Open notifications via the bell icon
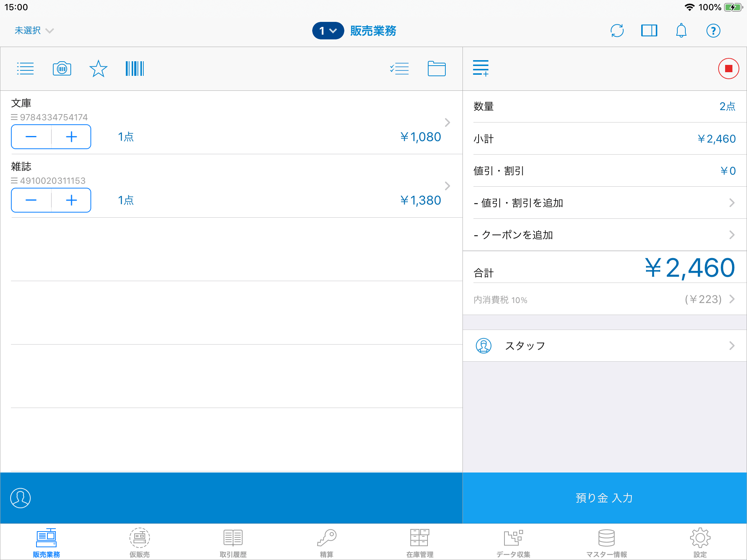The height and width of the screenshot is (560, 747). pos(681,31)
